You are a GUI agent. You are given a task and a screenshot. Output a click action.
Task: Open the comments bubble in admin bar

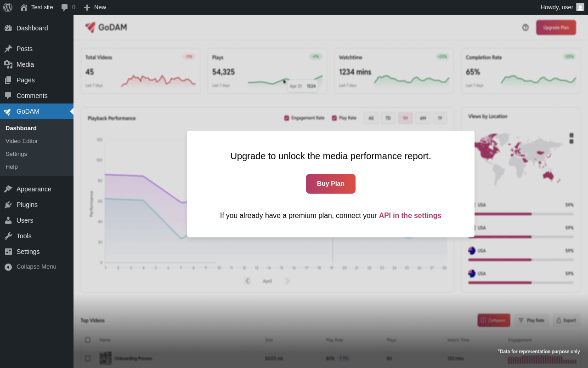pos(68,7)
